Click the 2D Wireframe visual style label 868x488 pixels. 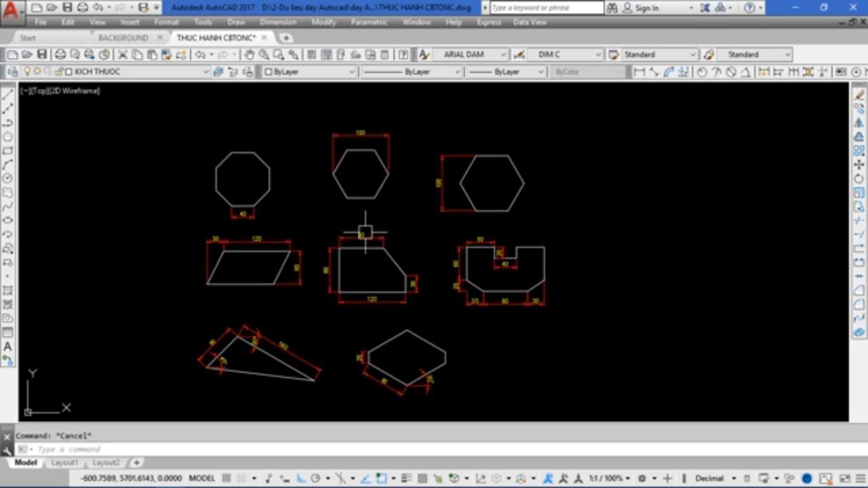click(x=75, y=90)
